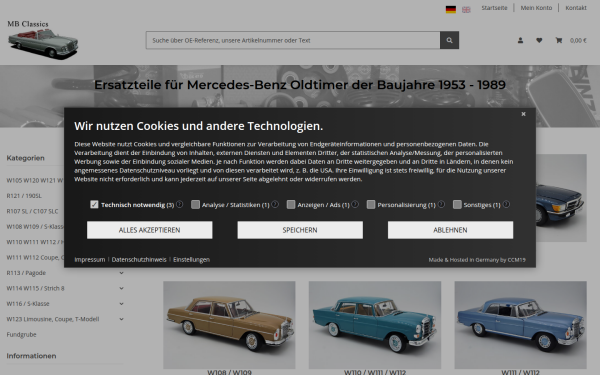
Task: Click the MB Classics logo
Action: click(x=42, y=39)
